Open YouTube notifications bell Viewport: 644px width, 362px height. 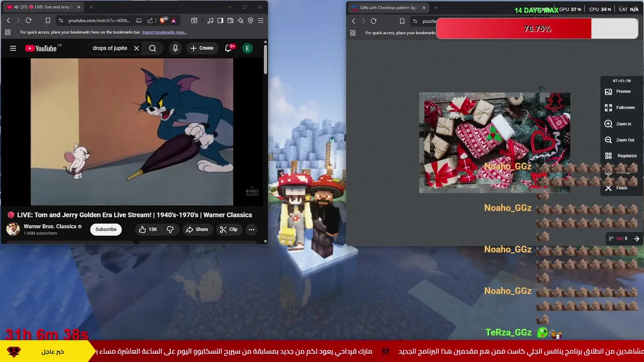click(x=228, y=48)
